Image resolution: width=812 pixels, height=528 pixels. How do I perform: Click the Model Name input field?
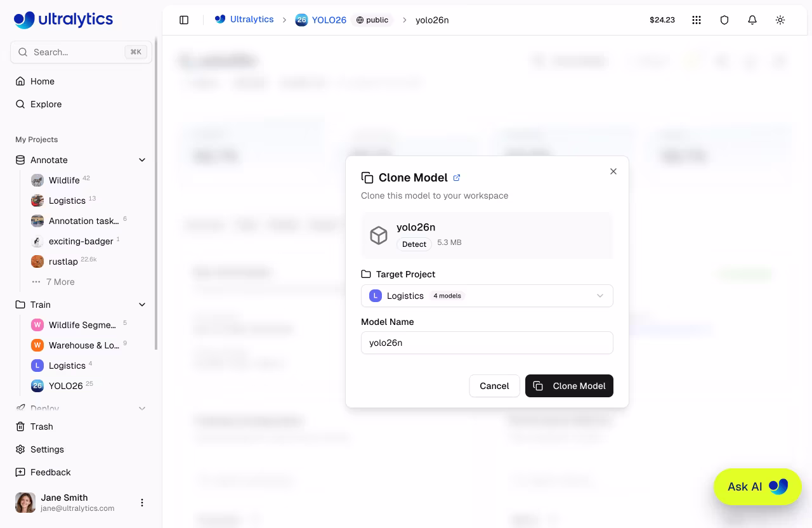tap(487, 343)
